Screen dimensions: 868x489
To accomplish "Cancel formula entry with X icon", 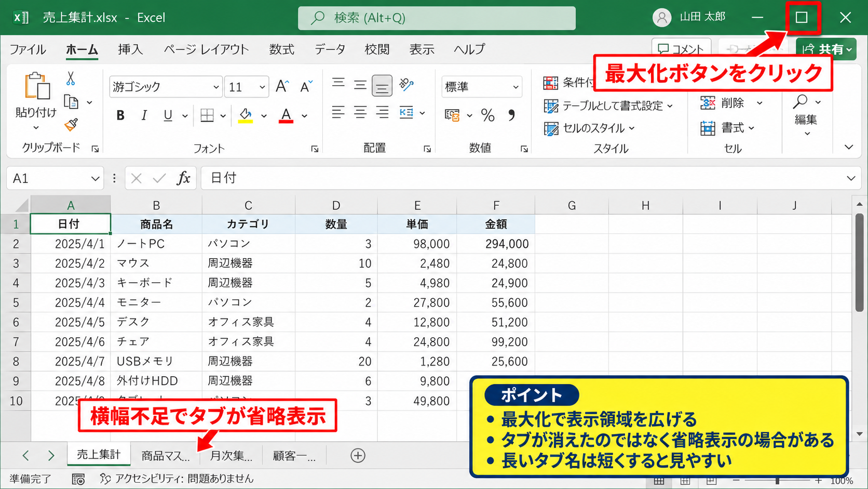I will (137, 179).
